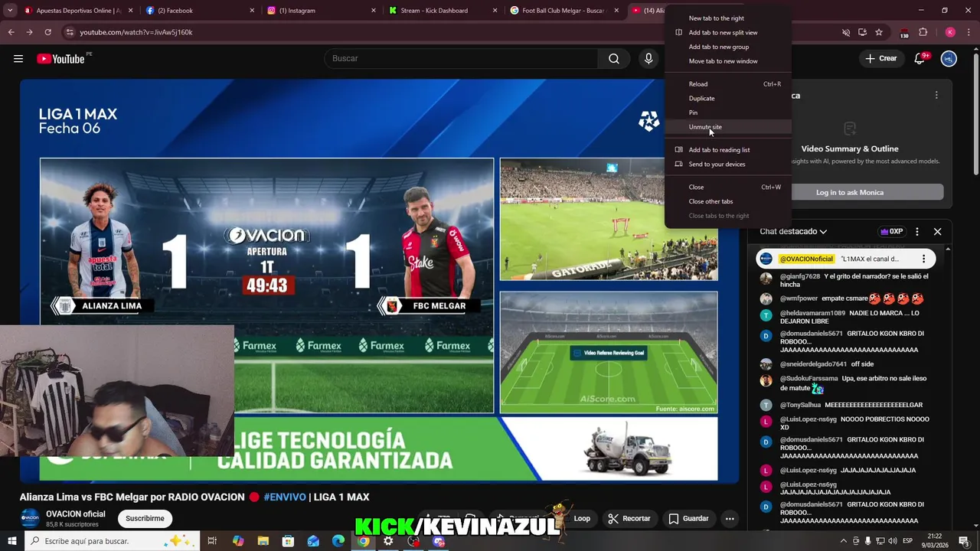Select Pin in the tab context menu
Screen dimensions: 980x551
point(693,112)
